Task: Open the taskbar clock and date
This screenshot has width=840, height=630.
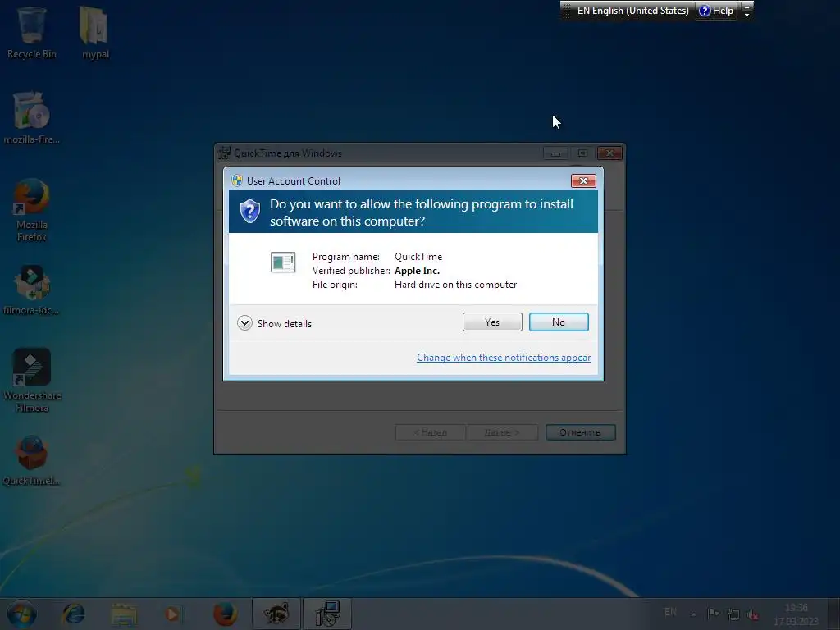Action: 796,614
